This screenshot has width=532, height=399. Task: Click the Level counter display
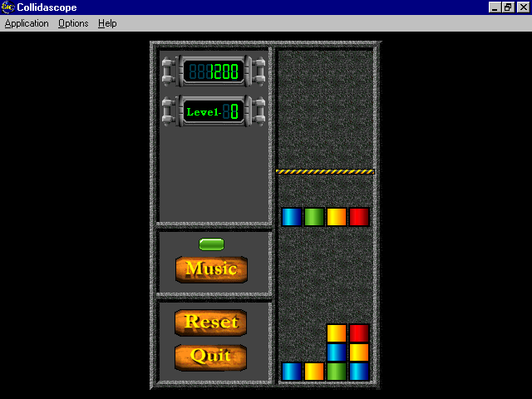click(x=212, y=111)
